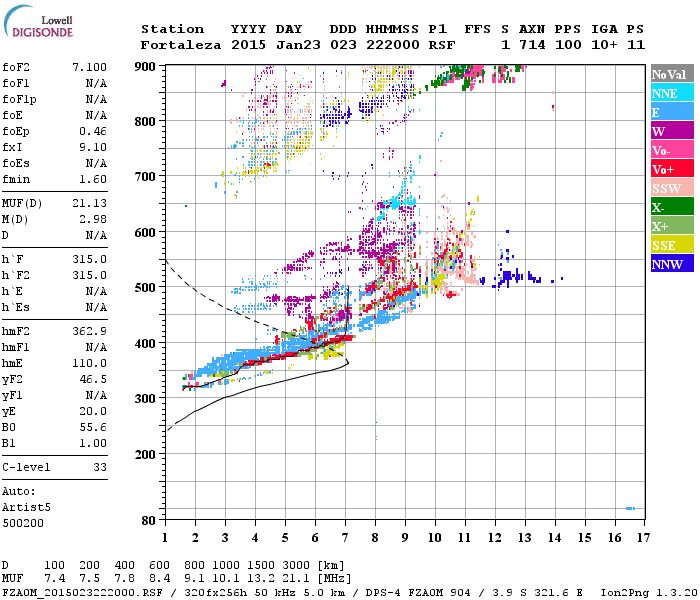The image size is (700, 600).
Task: Click the fmin value 1.60
Action: click(x=93, y=179)
